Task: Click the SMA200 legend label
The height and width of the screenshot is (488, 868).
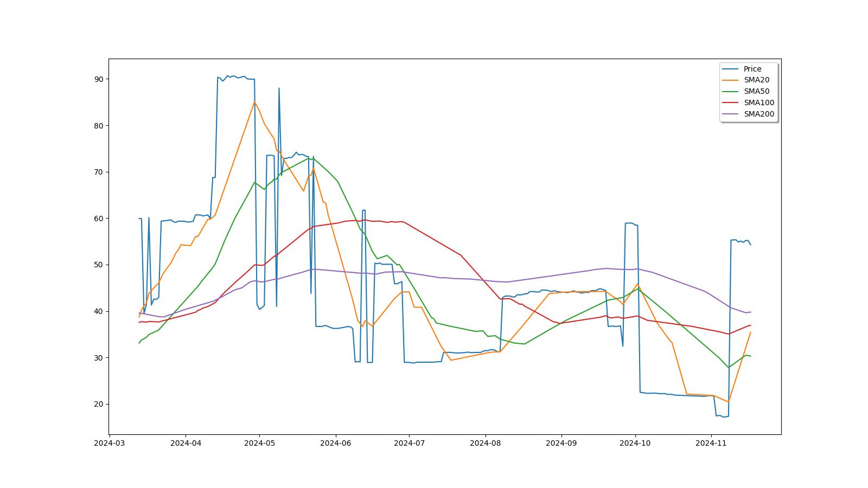Action: pos(758,114)
